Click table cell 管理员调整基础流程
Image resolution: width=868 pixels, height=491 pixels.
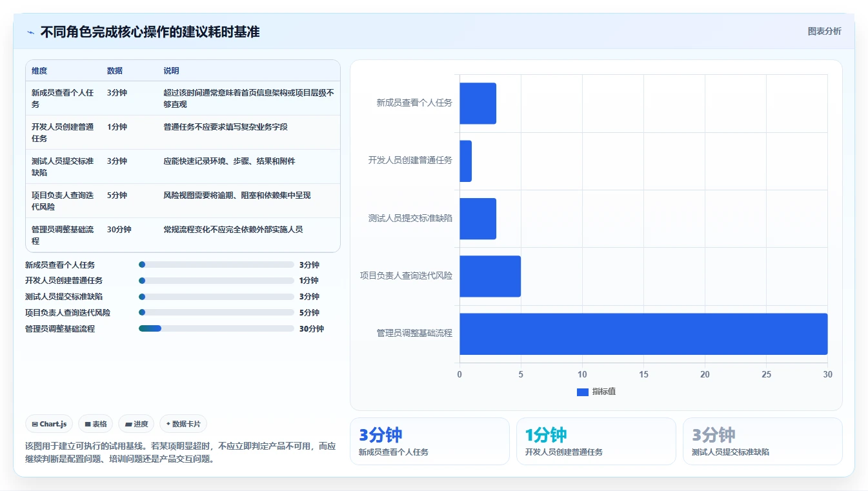click(x=63, y=235)
